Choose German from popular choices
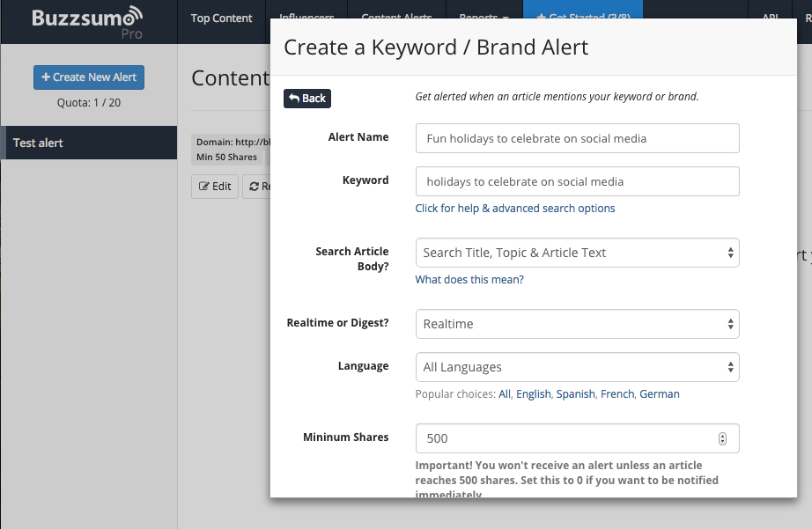This screenshot has width=812, height=529. (x=660, y=394)
